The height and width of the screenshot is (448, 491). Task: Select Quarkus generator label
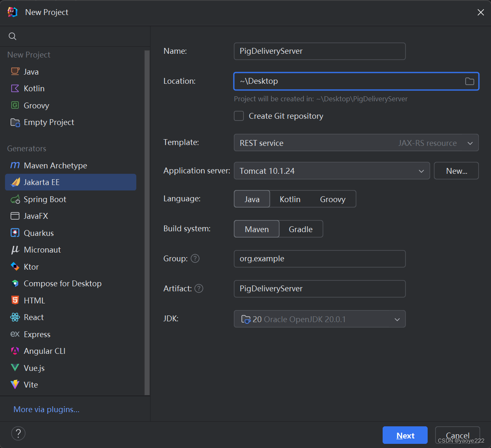click(38, 233)
